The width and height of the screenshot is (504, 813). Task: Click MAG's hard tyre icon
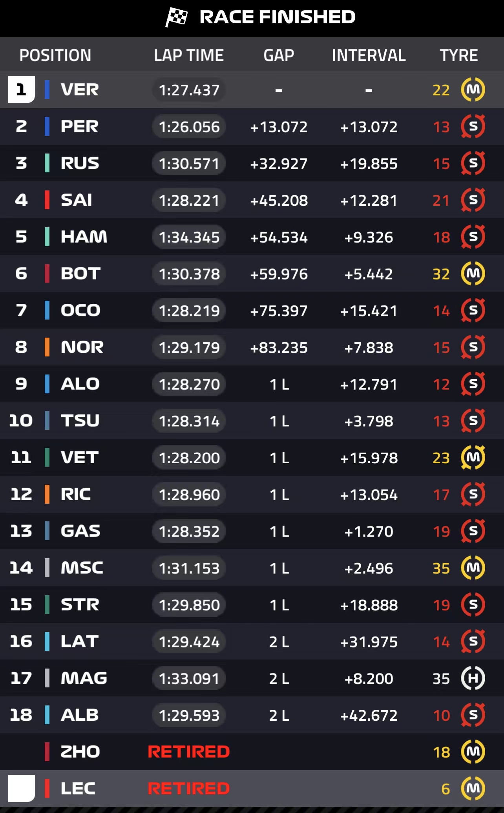pyautogui.click(x=473, y=678)
